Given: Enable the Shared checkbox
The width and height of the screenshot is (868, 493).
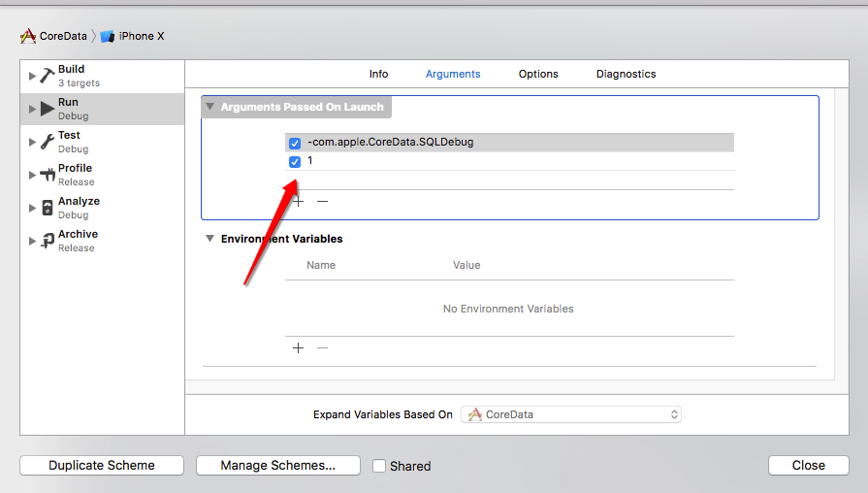Looking at the screenshot, I should pyautogui.click(x=379, y=466).
